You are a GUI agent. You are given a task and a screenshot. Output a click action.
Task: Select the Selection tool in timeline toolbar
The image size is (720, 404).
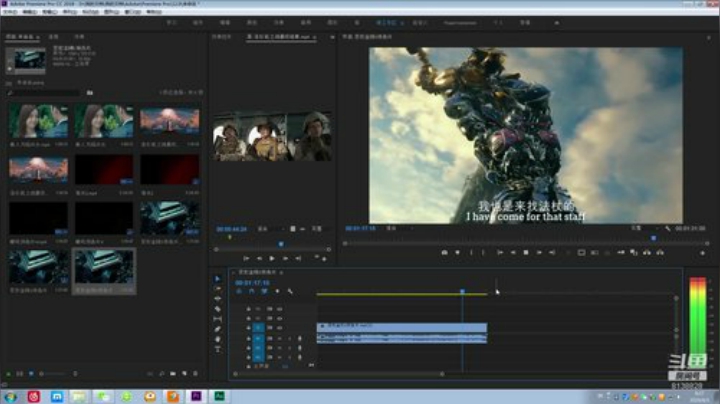(x=218, y=279)
